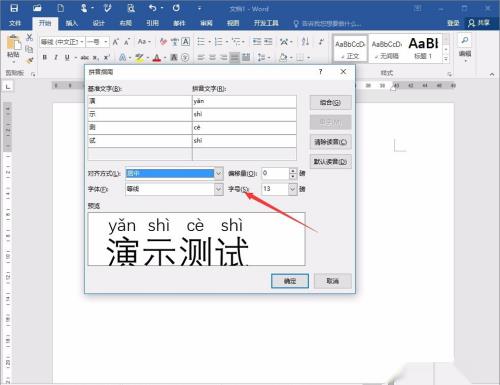Click the Group (G) button in the dialog
500x385 pixels.
(x=330, y=103)
